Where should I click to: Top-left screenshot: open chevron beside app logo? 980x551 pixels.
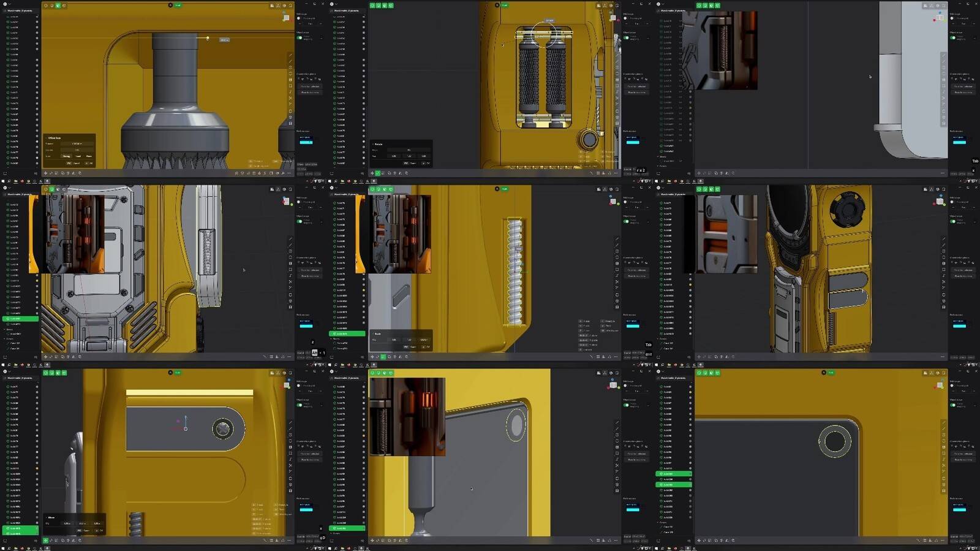[10, 4]
